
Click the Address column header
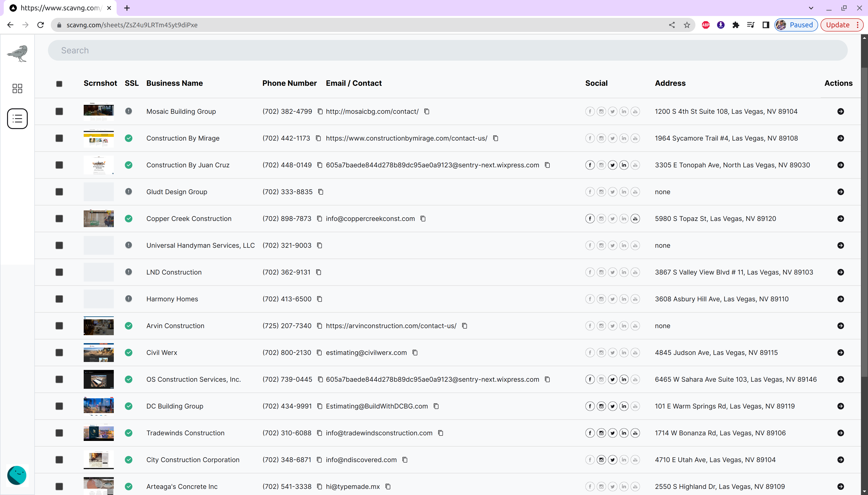[670, 83]
